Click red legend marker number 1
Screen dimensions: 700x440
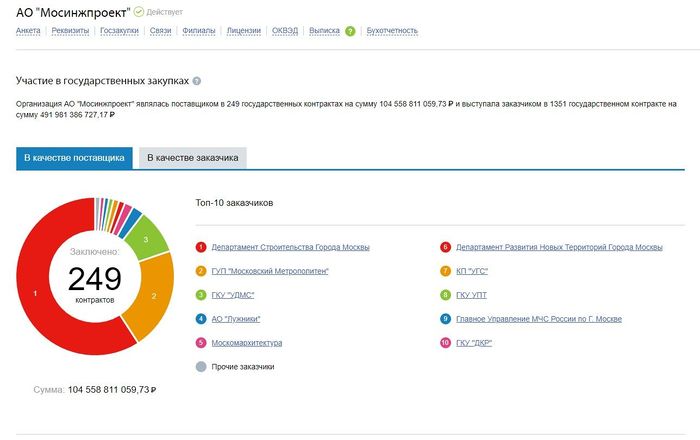pyautogui.click(x=201, y=247)
